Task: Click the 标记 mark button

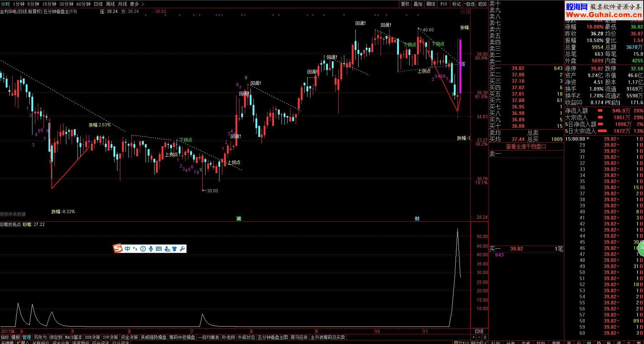Action: pyautogui.click(x=456, y=4)
